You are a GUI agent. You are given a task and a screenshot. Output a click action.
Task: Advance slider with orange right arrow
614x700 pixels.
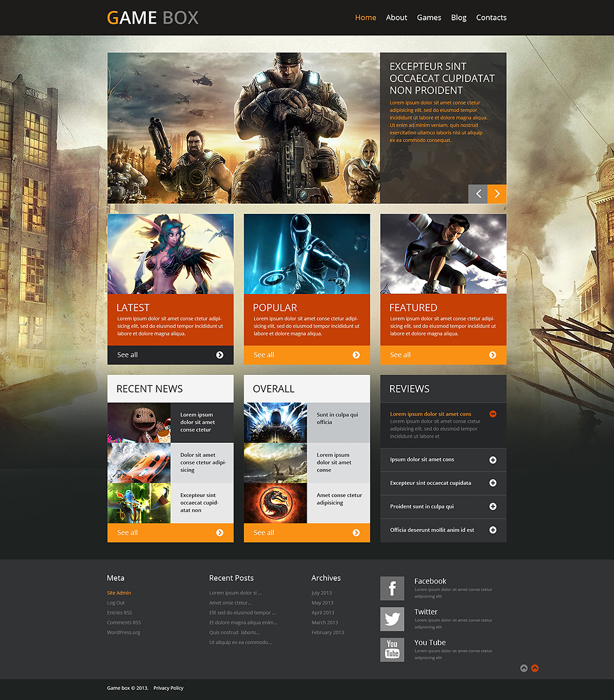click(497, 193)
